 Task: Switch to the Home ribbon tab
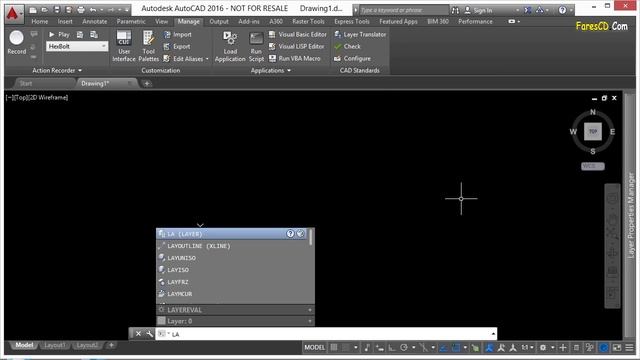(40, 21)
